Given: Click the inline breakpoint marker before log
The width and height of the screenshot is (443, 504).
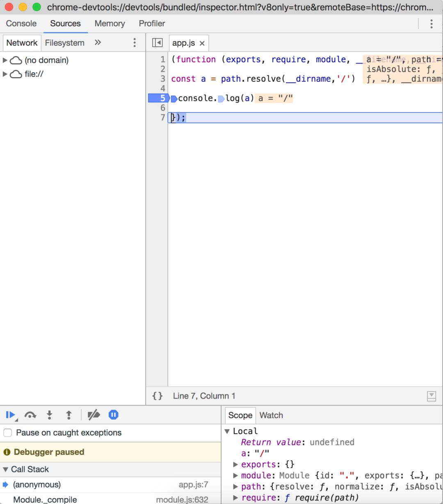Looking at the screenshot, I should (x=221, y=98).
